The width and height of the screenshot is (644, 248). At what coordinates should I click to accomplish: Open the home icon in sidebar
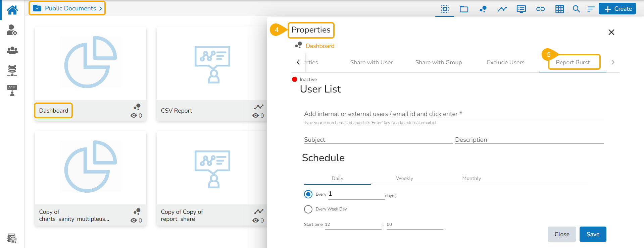(x=12, y=10)
